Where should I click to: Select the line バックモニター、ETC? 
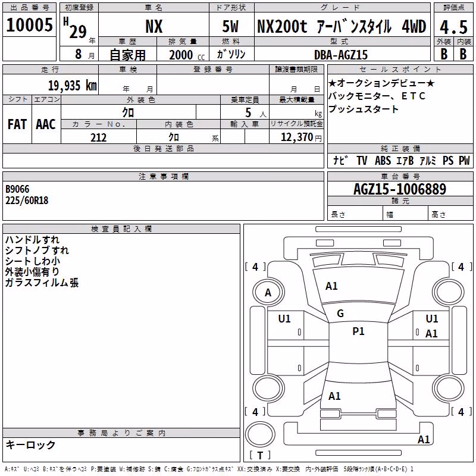pos(377,96)
